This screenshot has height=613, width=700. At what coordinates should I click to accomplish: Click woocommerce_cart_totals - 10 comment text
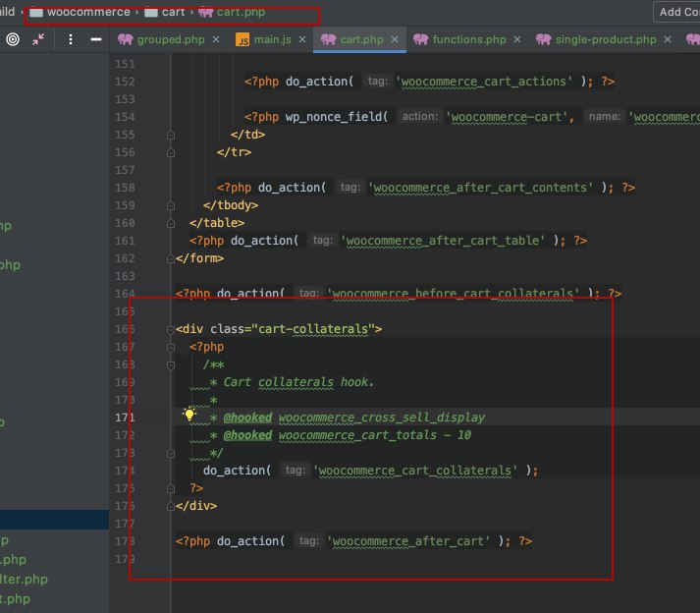pos(375,435)
